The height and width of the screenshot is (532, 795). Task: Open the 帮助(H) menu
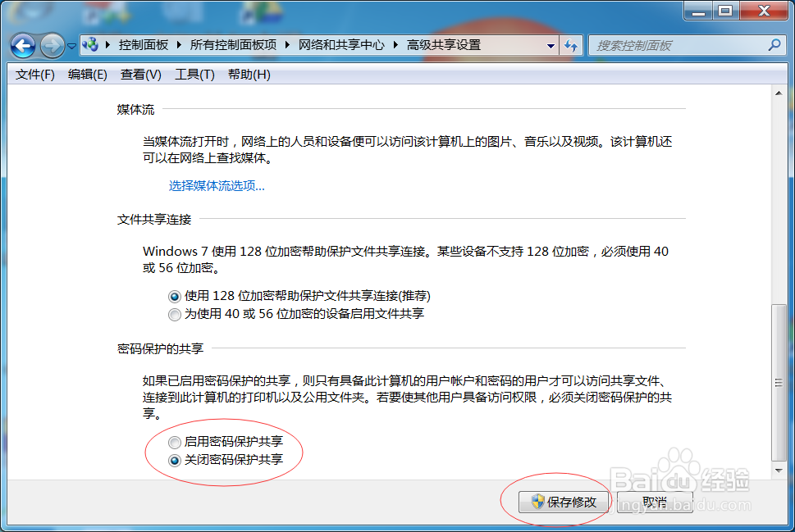[x=249, y=75]
